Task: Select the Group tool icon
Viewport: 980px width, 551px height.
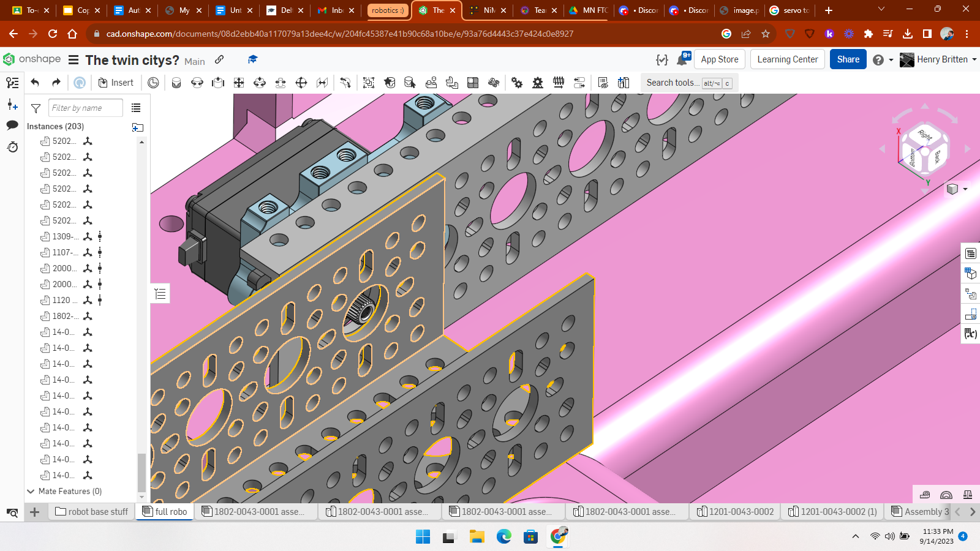Action: [369, 83]
